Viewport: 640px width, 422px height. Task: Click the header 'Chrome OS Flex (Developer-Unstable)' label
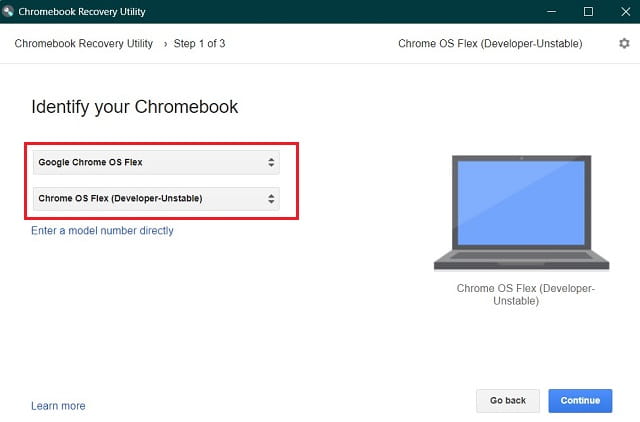[x=490, y=43]
